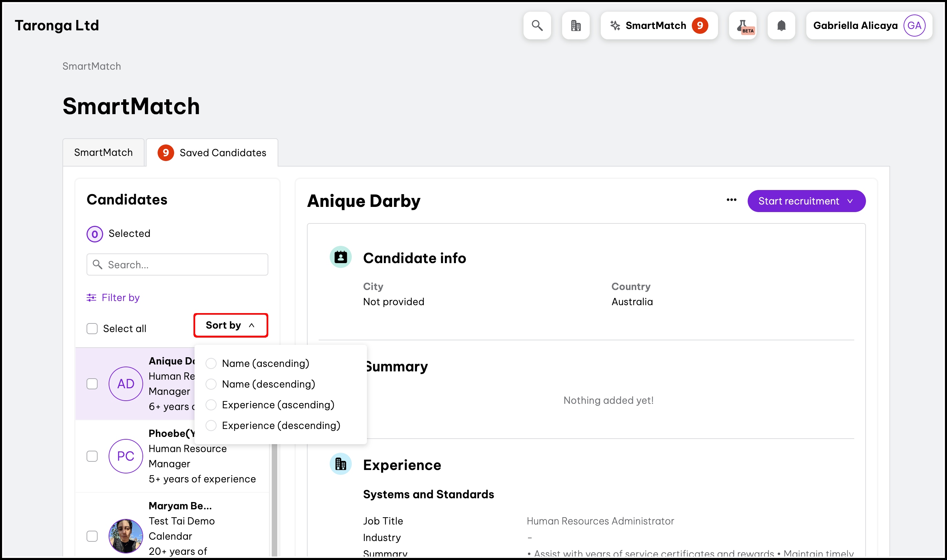
Task: Switch to the SmartMatch tab
Action: [103, 152]
